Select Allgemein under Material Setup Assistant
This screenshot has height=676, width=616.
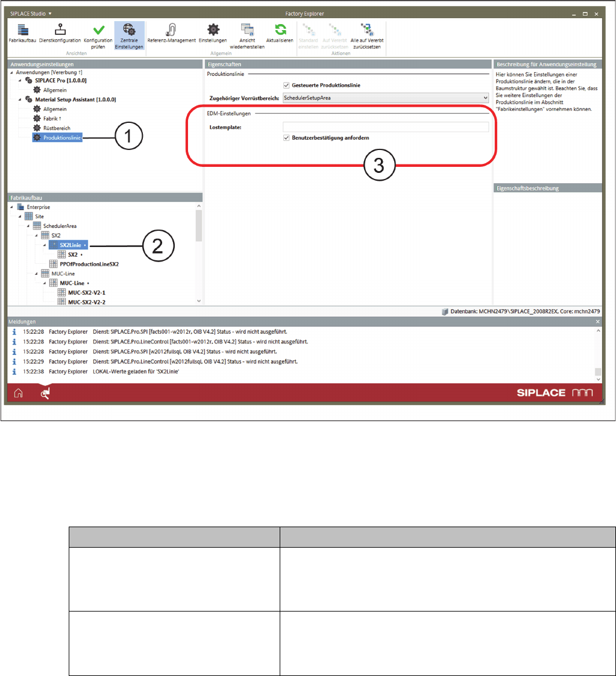tap(55, 109)
